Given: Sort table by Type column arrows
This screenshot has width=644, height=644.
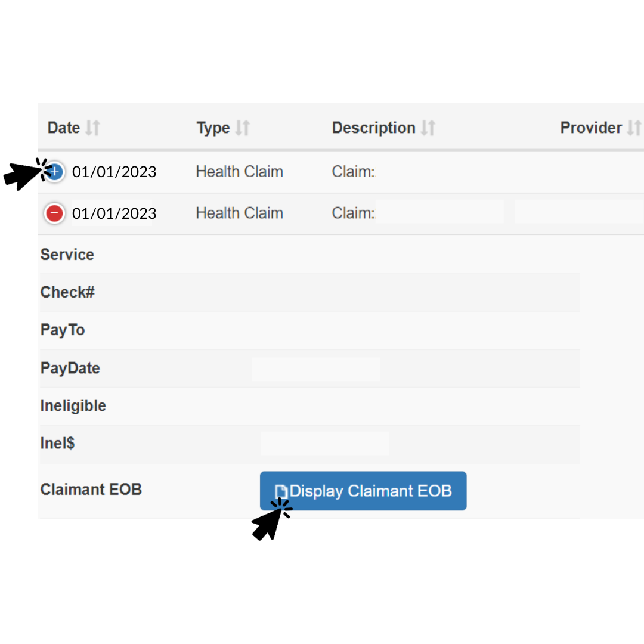Looking at the screenshot, I should pyautogui.click(x=243, y=128).
